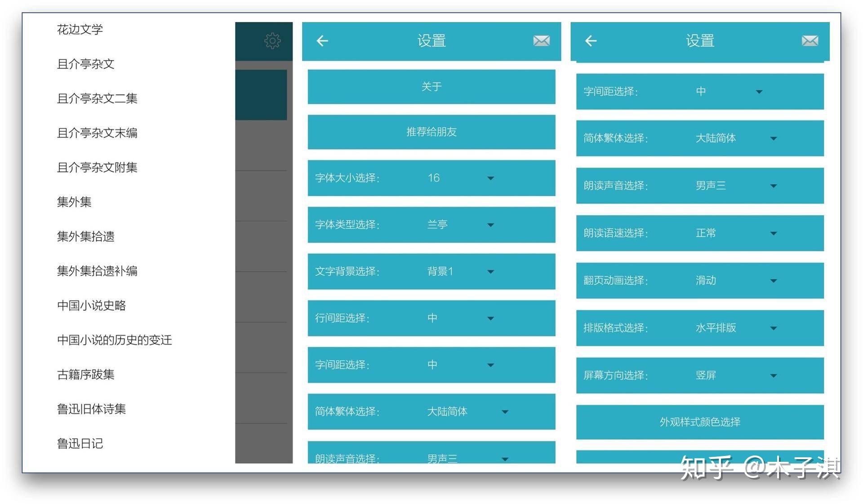Open 外观样式颜色选择 color option
The image size is (863, 504).
tap(699, 422)
